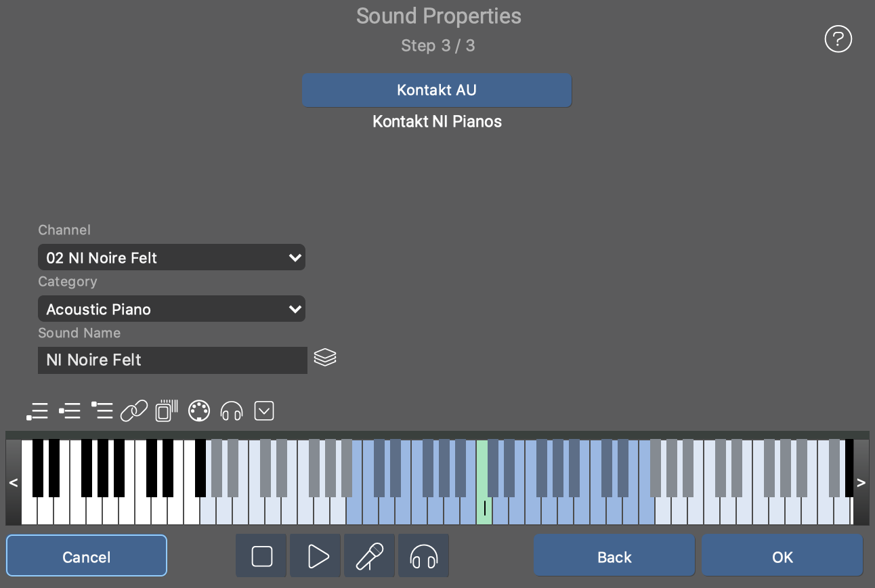Click the help question mark icon
The width and height of the screenshot is (875, 588).
coord(838,39)
